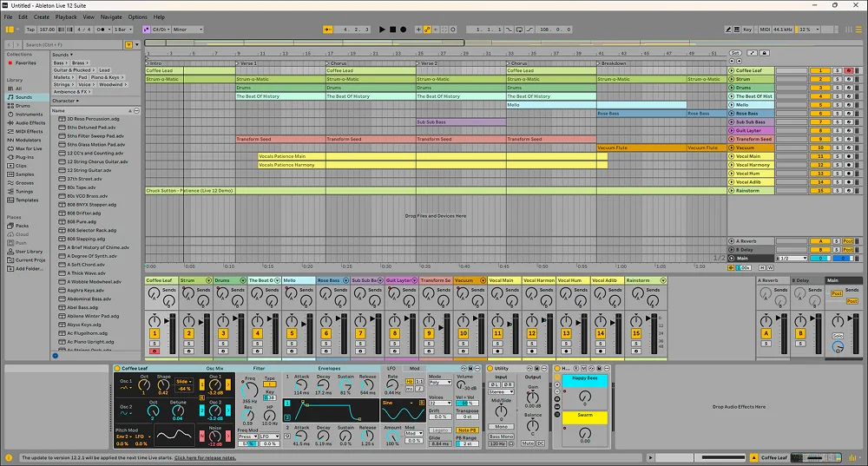Solo the Vocal Main track

(838, 156)
